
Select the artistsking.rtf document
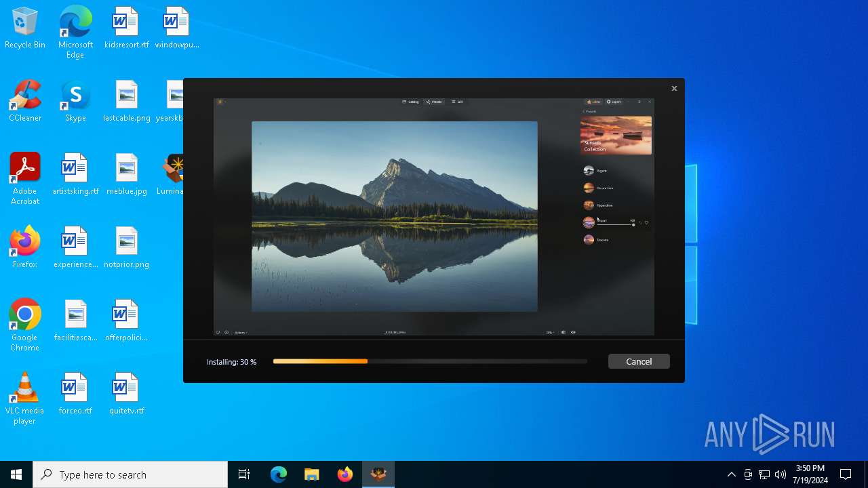75,175
